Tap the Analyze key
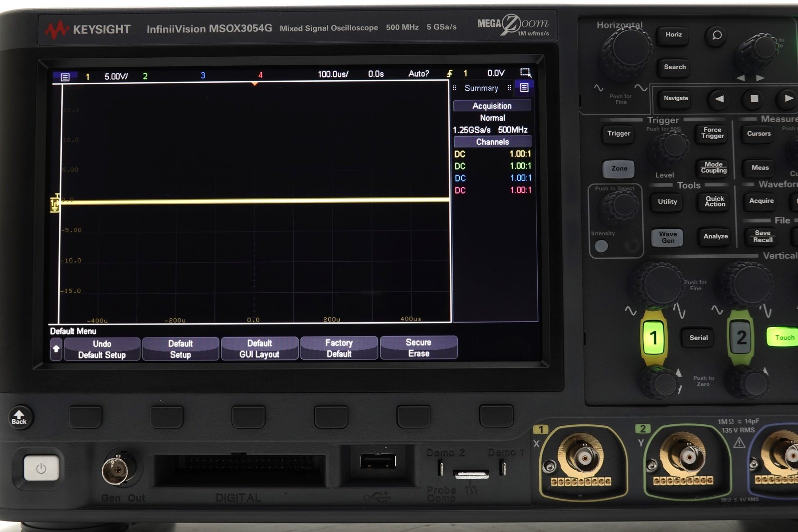Screen dimensions: 798x532 pyautogui.click(x=715, y=237)
